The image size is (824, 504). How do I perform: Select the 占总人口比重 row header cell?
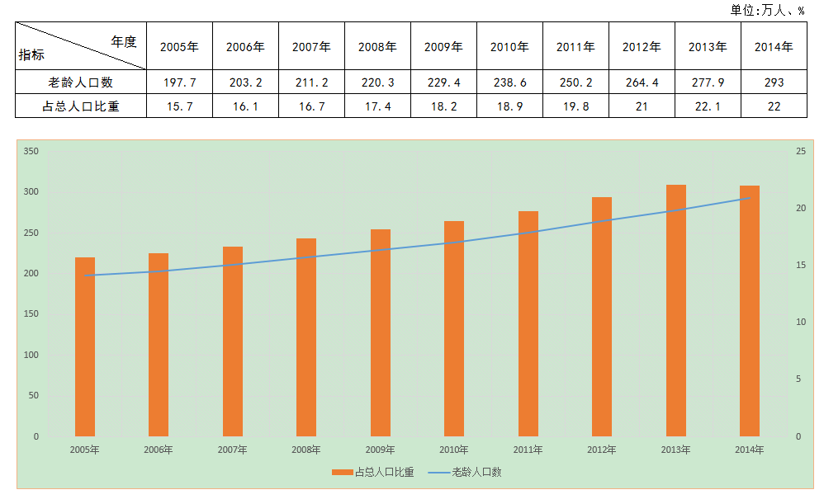pos(80,106)
